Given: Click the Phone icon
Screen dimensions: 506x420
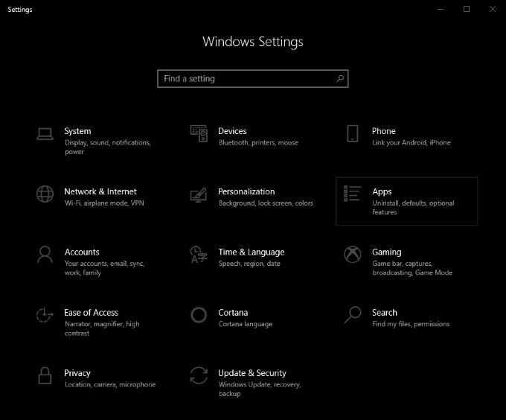Looking at the screenshot, I should [x=353, y=133].
